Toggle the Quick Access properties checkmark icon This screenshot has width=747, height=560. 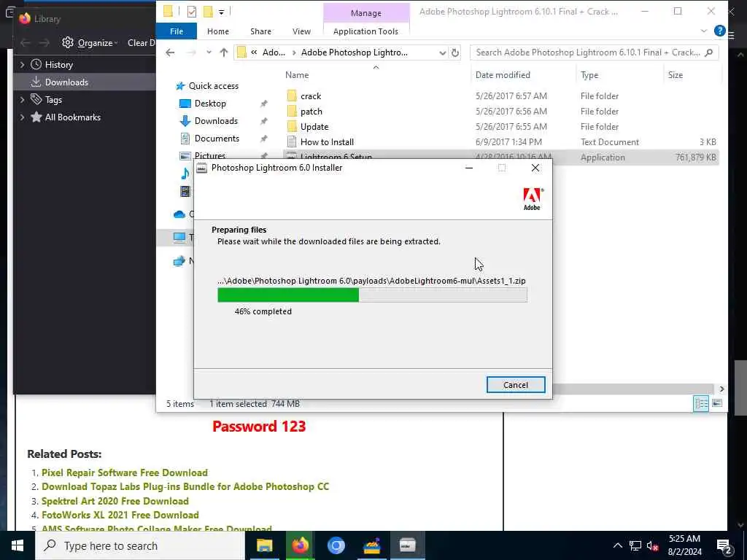[x=192, y=12]
